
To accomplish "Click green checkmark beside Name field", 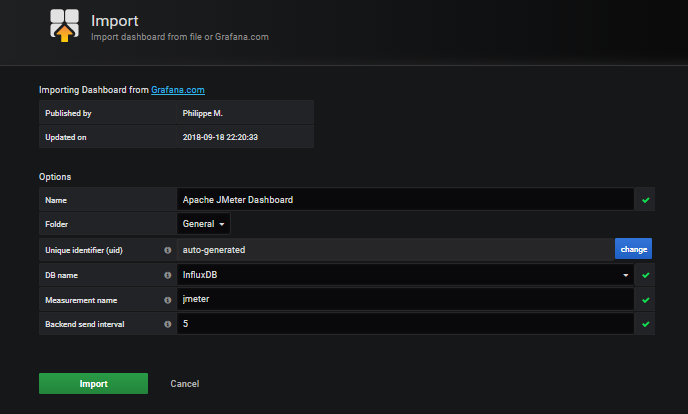I will click(x=645, y=200).
